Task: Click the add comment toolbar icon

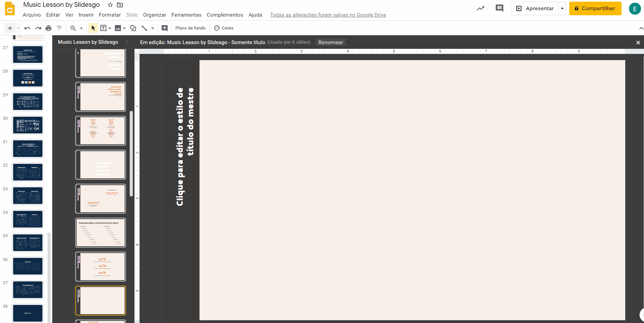Action: [x=165, y=28]
